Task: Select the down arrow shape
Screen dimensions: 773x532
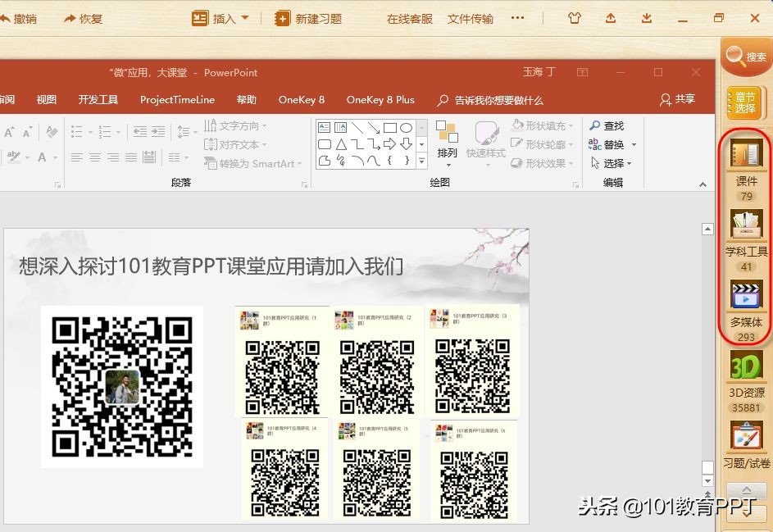Action: [x=407, y=144]
